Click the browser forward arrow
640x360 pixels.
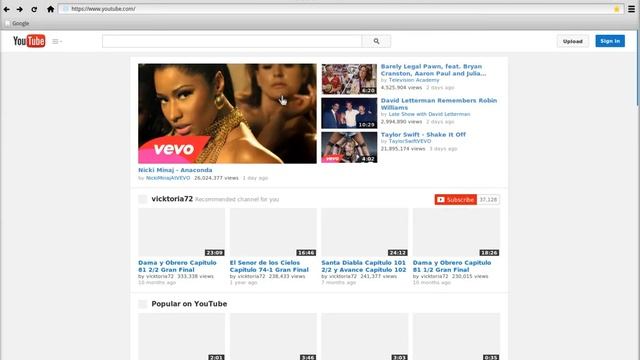click(20, 9)
